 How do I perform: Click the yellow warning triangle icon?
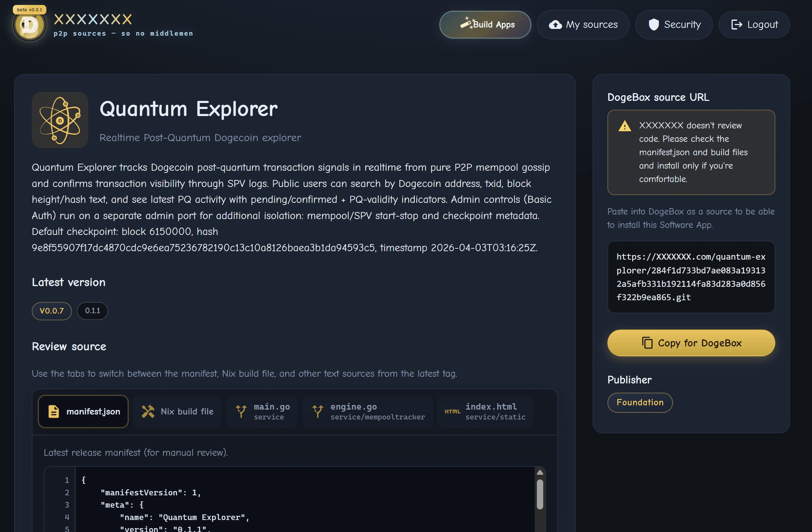pyautogui.click(x=624, y=126)
